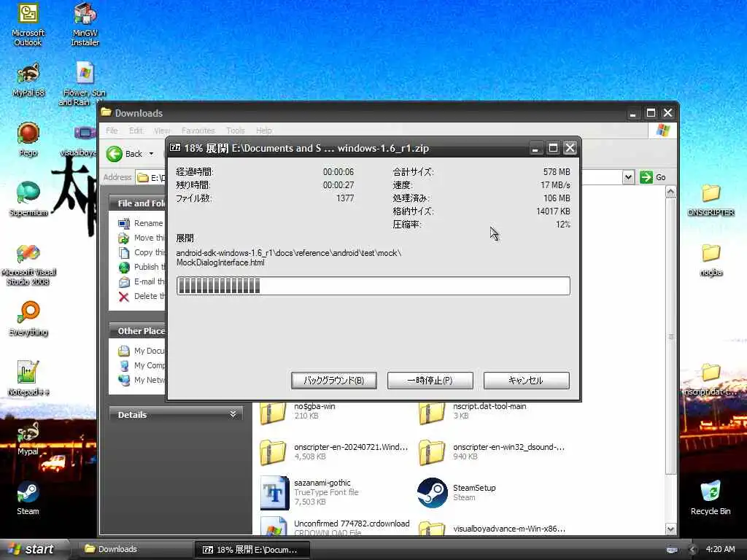Viewport: 747px width, 560px height.
Task: Open address bar dropdown arrow
Action: pyautogui.click(x=628, y=177)
